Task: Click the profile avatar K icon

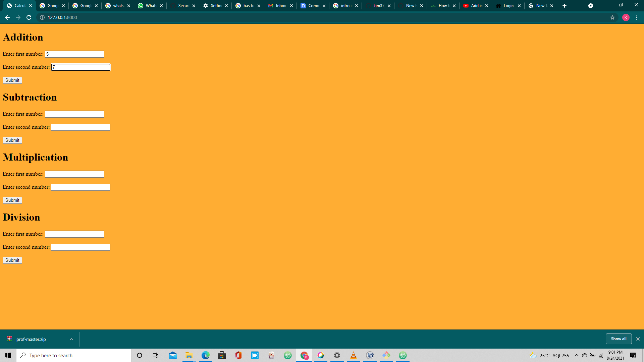Action: [626, 17]
